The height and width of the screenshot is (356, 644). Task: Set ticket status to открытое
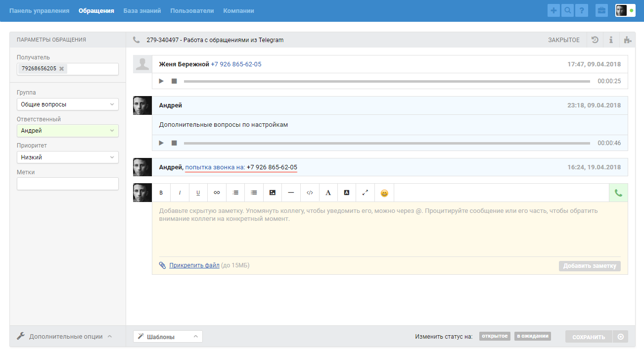point(494,336)
